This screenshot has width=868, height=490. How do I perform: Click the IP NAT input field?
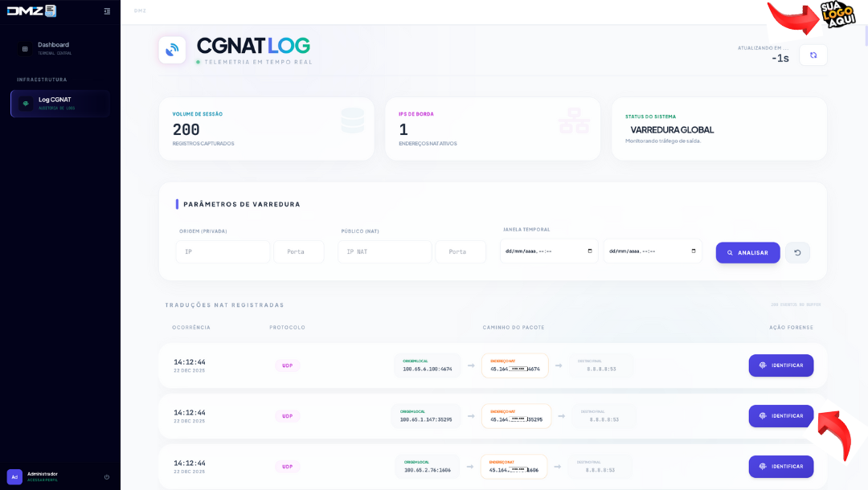384,252
